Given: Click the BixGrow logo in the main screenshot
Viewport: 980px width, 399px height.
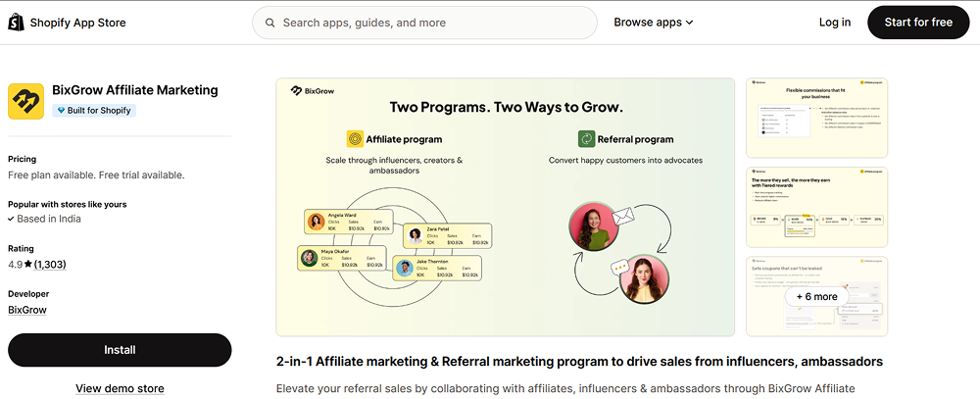Looking at the screenshot, I should 313,90.
